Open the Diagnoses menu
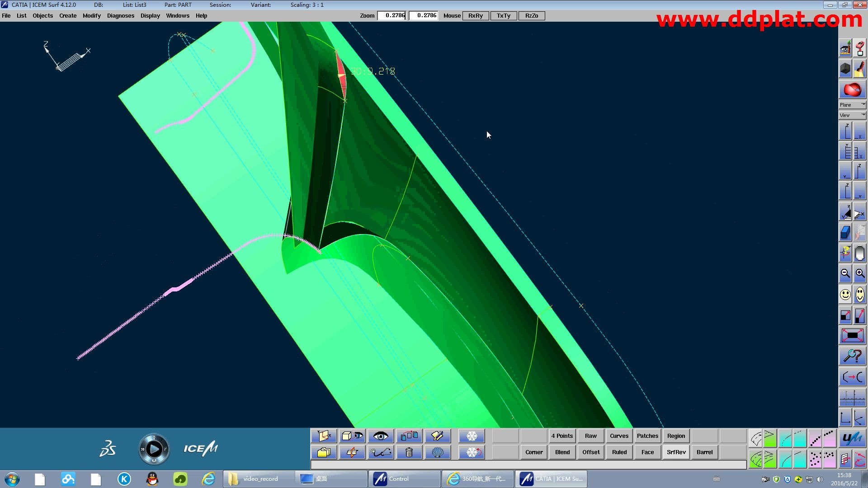The height and width of the screenshot is (488, 868). coord(120,16)
